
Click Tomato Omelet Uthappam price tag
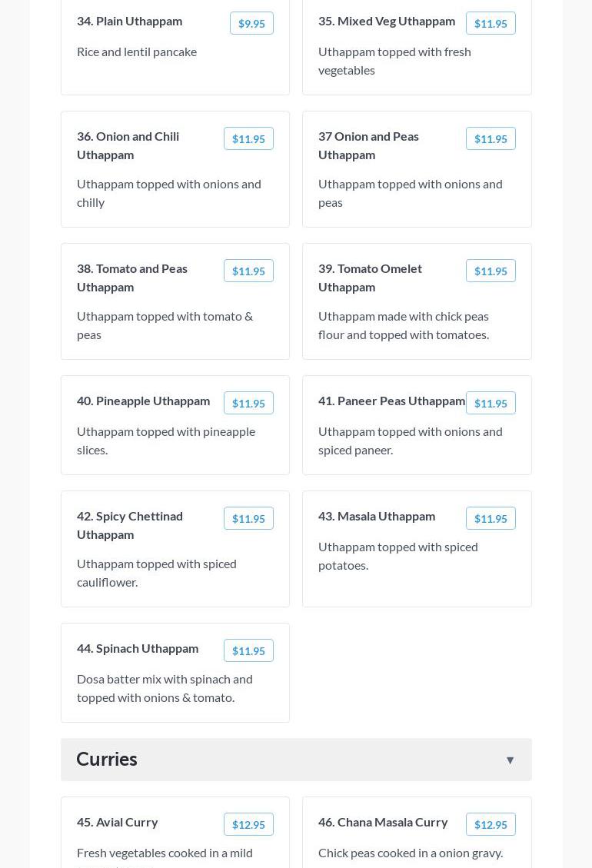tap(491, 271)
